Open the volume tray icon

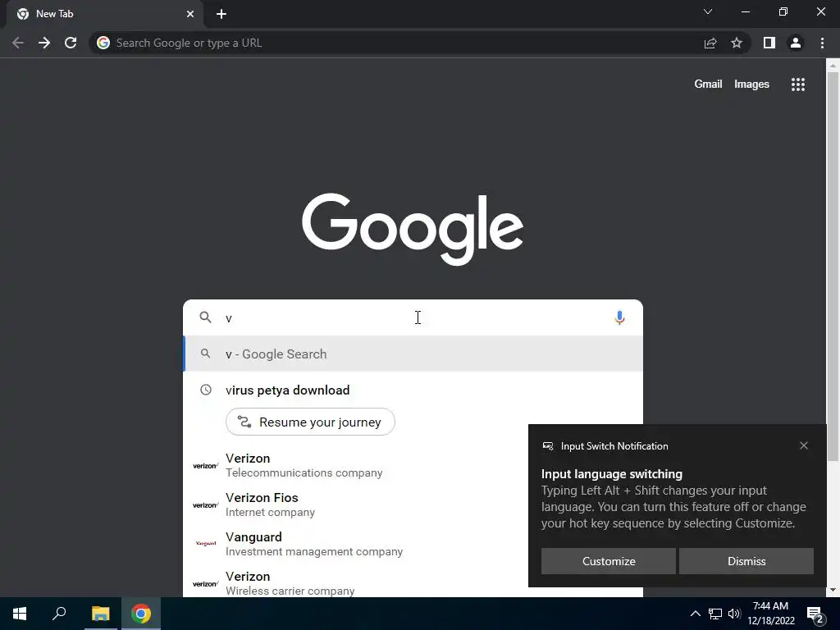tap(734, 614)
